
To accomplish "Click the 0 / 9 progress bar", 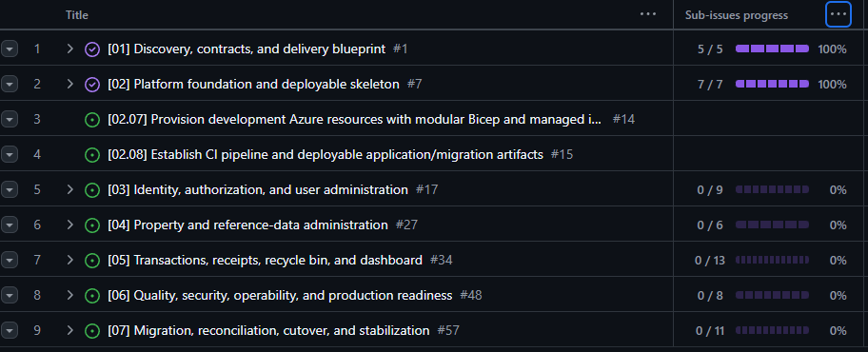I will pos(772,190).
